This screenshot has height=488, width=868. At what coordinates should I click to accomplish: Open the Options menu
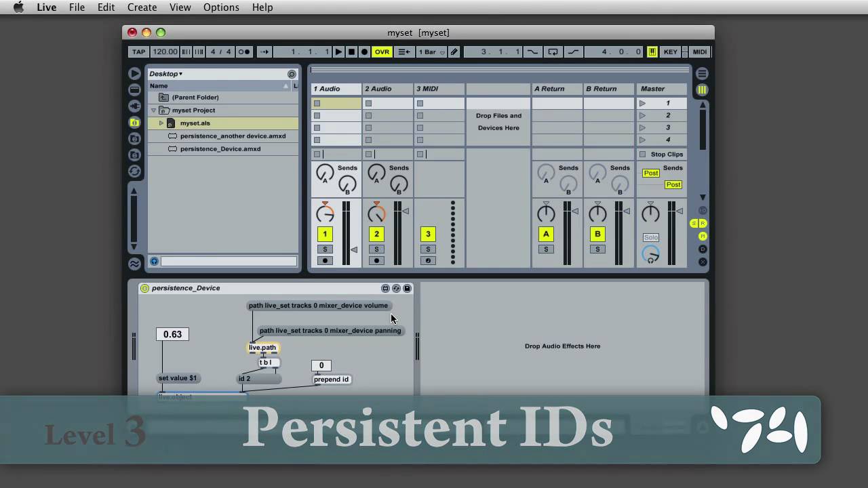[221, 7]
